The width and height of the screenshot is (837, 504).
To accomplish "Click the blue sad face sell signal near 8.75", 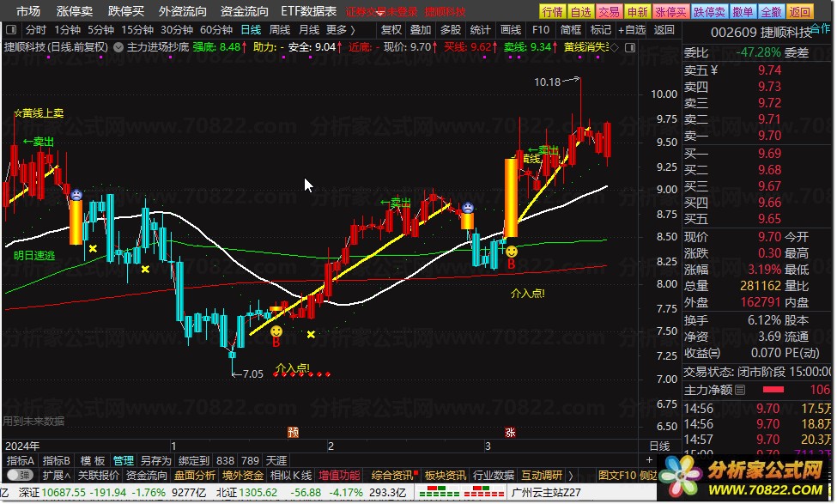I will click(x=468, y=207).
